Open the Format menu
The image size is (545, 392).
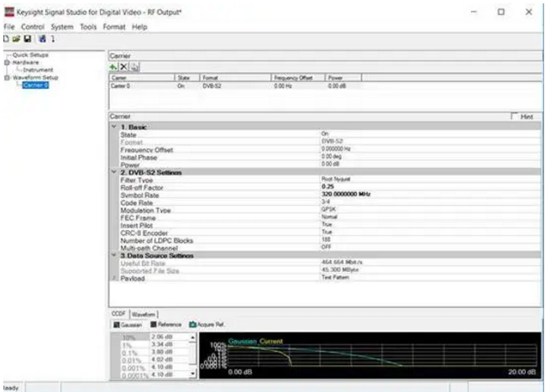(114, 27)
